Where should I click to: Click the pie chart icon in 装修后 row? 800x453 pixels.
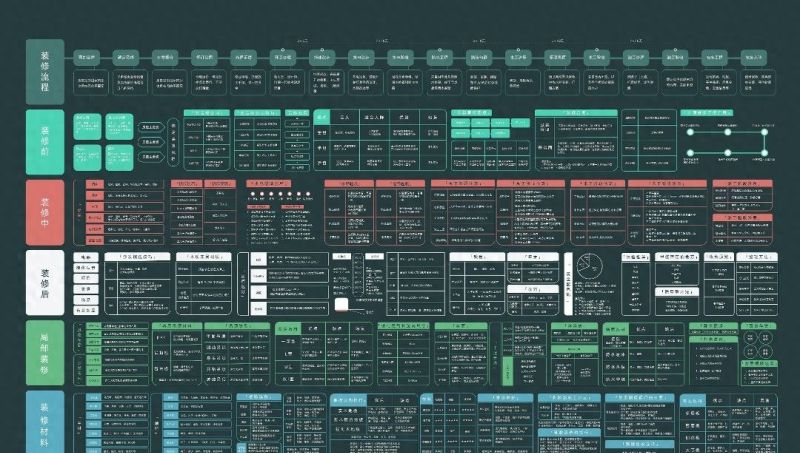[589, 266]
